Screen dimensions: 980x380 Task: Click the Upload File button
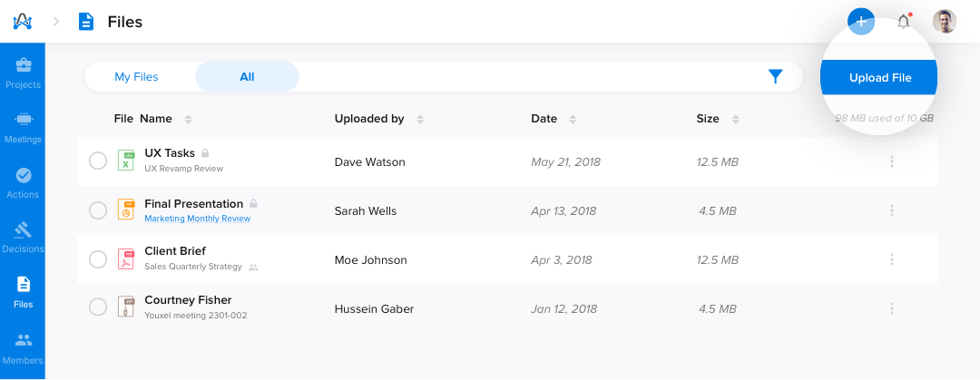point(880,78)
